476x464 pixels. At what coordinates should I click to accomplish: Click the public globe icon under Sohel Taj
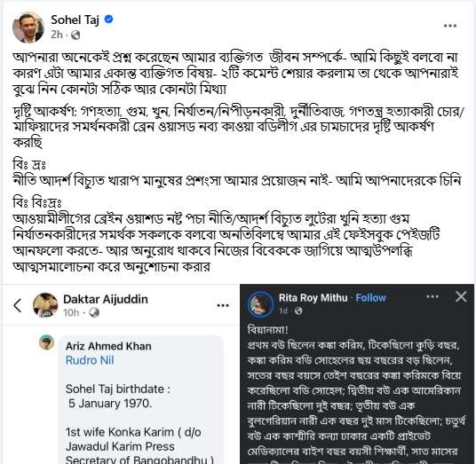click(75, 35)
